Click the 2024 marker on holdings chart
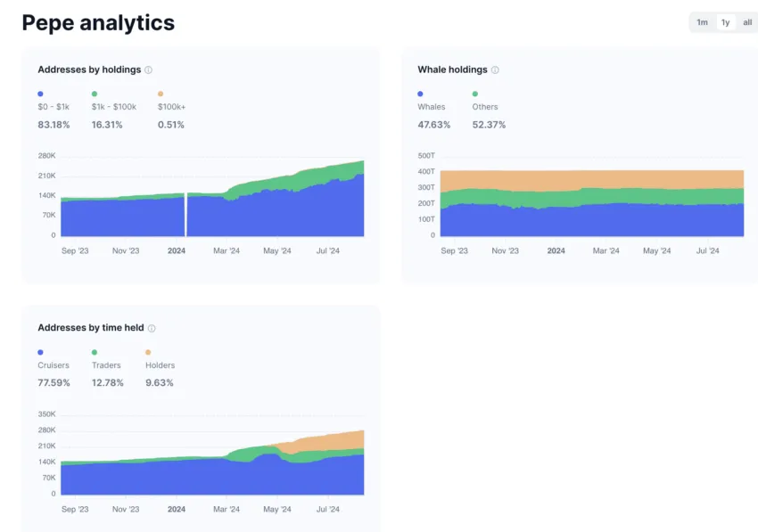The height and width of the screenshot is (532, 758). tap(177, 250)
